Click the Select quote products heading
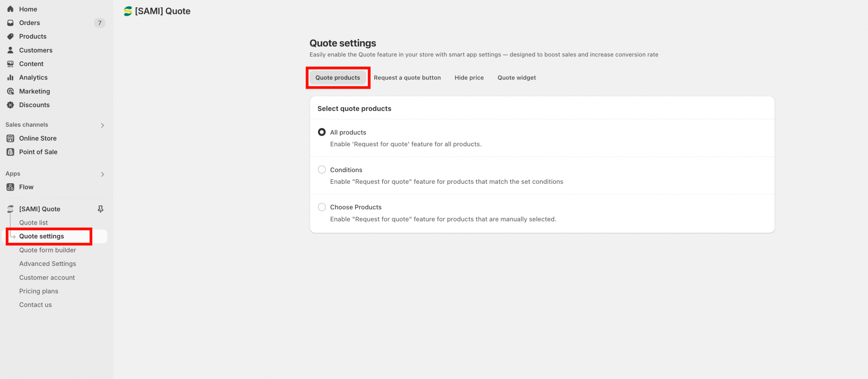This screenshot has height=379, width=868. tap(354, 108)
